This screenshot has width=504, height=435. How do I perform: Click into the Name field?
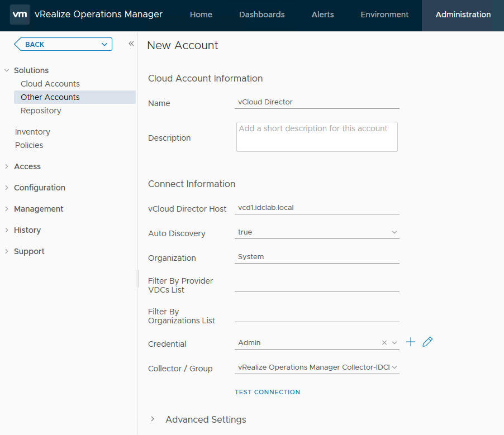[x=317, y=102]
